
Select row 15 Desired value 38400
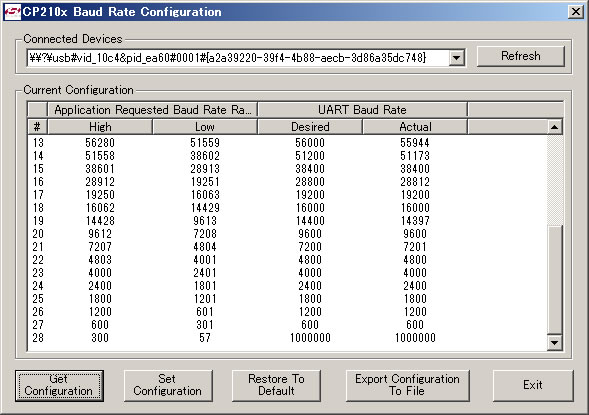pyautogui.click(x=310, y=169)
